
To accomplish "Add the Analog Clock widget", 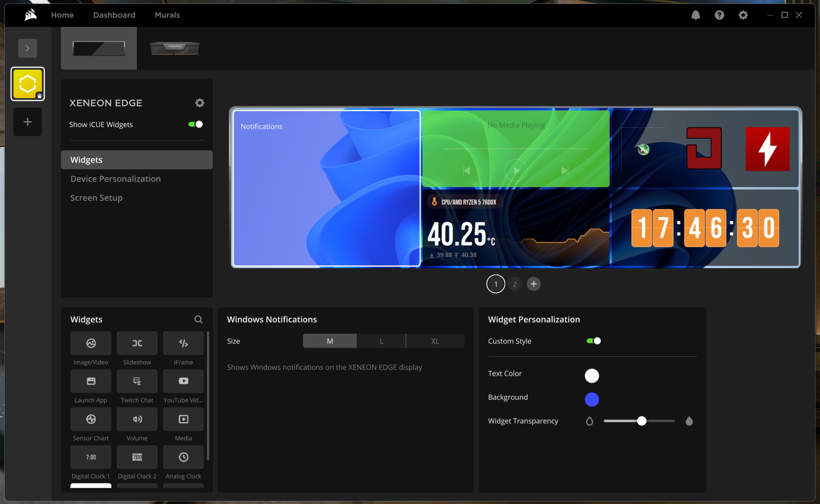I will (x=183, y=457).
